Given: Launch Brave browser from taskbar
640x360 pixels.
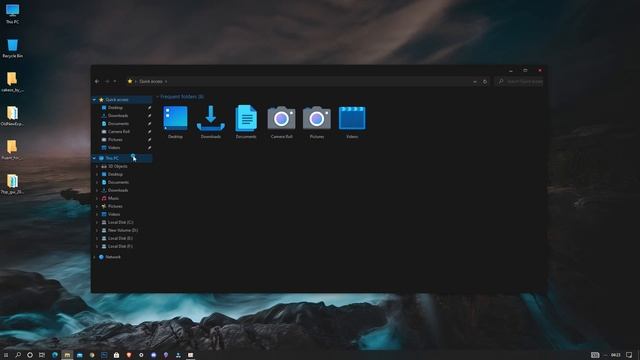Looking at the screenshot, I should [129, 355].
